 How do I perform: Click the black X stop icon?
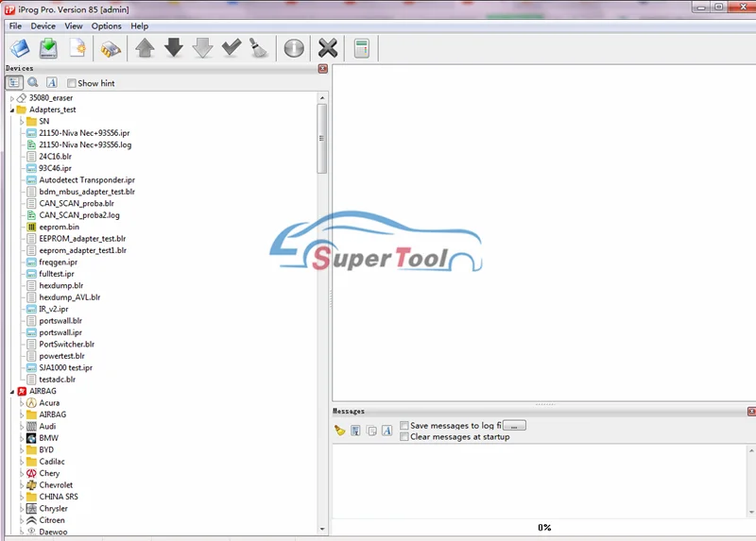click(328, 48)
